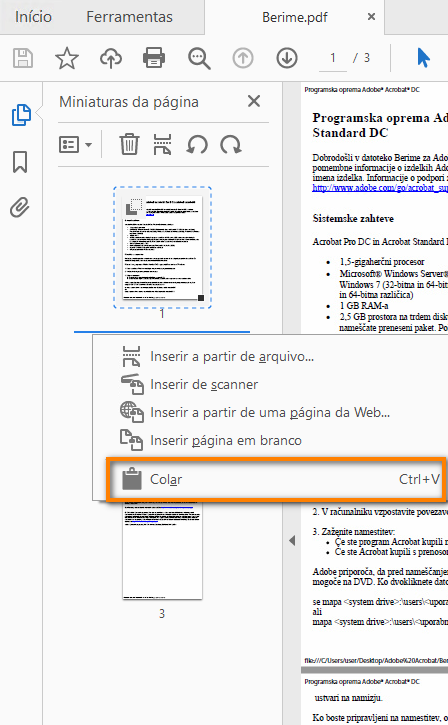Go to the previous page
The width and height of the screenshot is (448, 725).
point(243,58)
